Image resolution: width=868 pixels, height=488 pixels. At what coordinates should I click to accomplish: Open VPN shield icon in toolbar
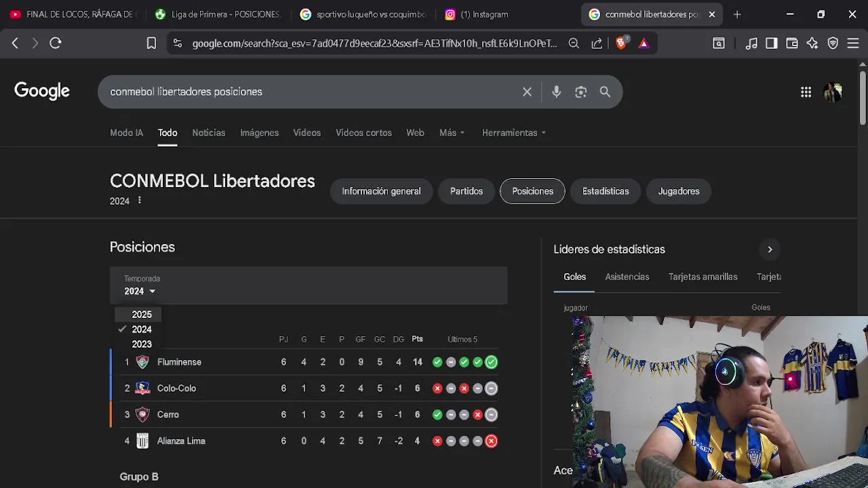(833, 43)
